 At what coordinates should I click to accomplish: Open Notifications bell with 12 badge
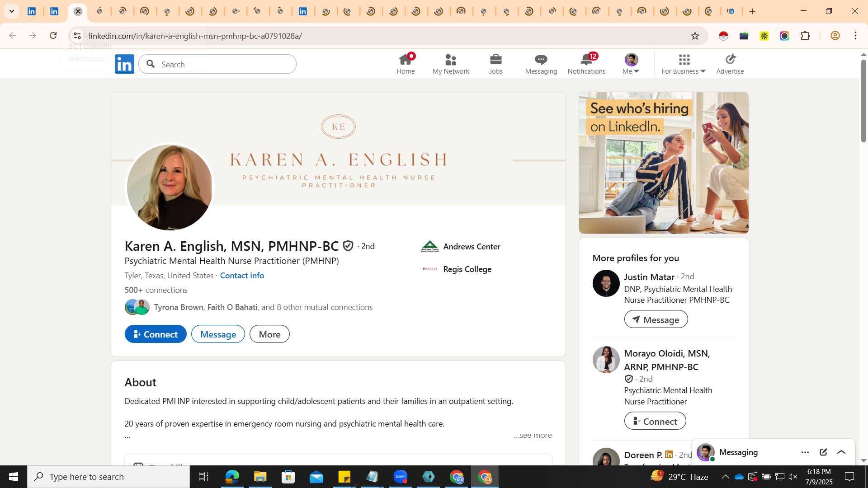[586, 64]
